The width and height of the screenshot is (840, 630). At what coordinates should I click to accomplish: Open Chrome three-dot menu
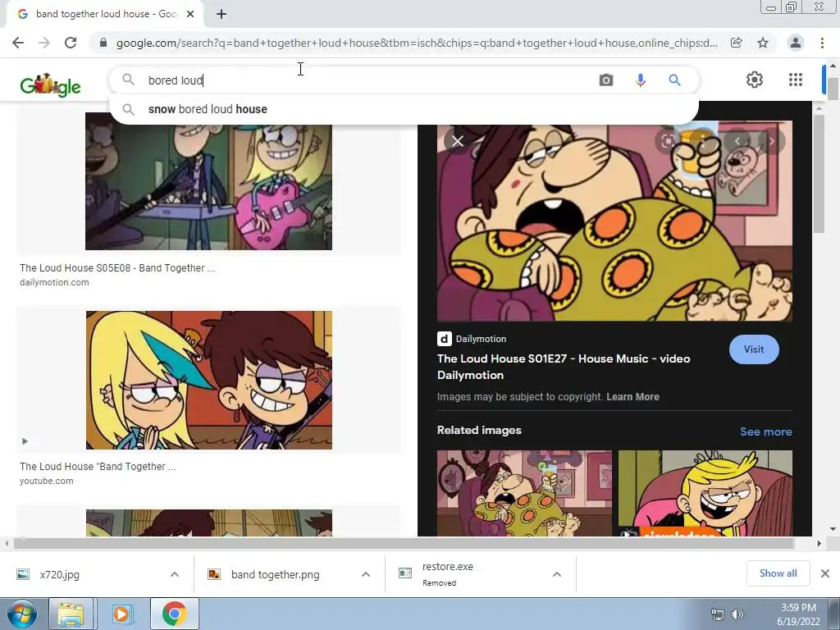point(822,43)
